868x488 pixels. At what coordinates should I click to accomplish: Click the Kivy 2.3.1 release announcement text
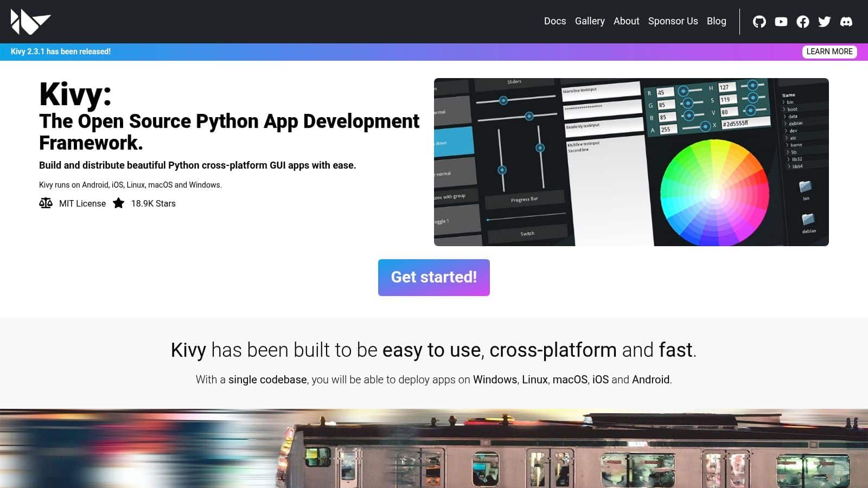point(61,52)
